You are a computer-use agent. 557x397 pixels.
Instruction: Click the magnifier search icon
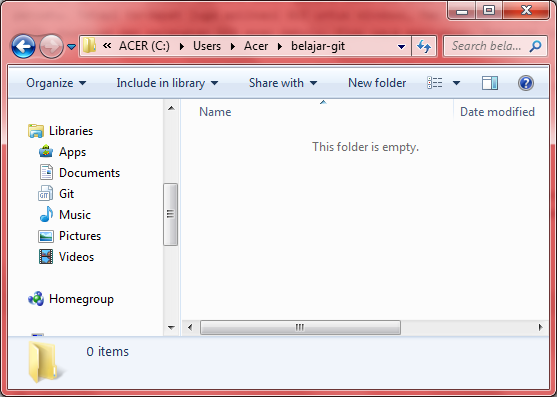tap(535, 46)
